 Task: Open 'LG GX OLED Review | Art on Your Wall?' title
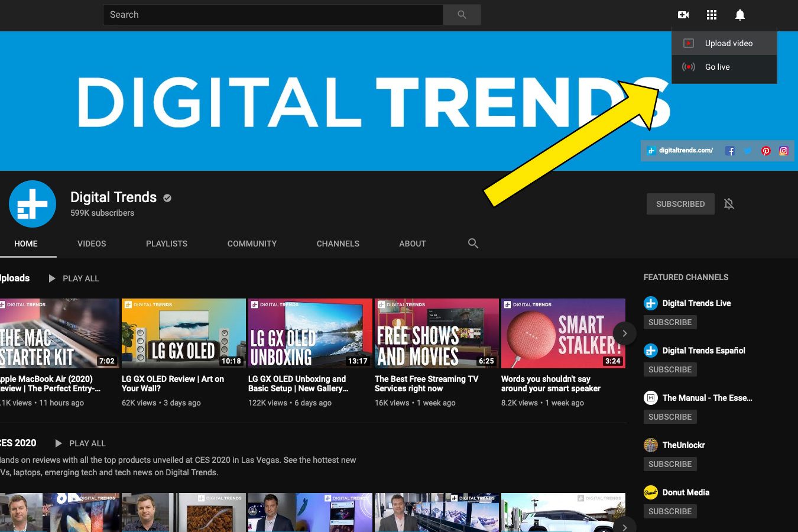point(173,384)
